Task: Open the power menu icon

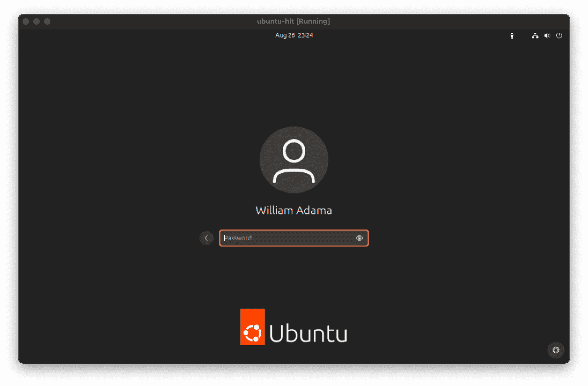Action: click(x=559, y=35)
